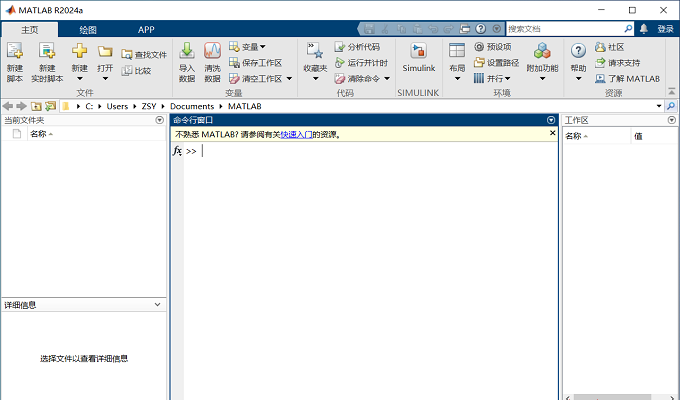Launch Simulink from the ribbon
680x400 pixels.
418,57
